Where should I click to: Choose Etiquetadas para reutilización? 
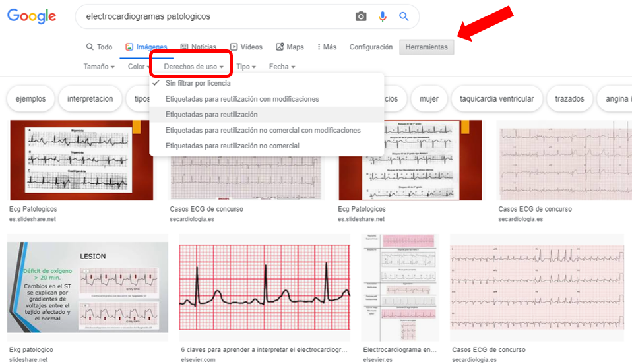click(x=267, y=115)
